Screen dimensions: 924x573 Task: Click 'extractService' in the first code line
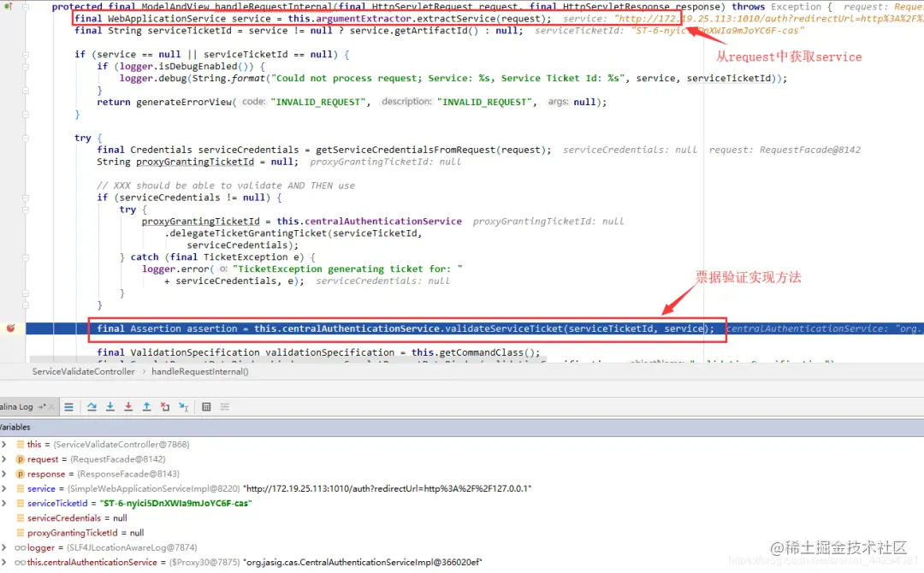click(x=456, y=19)
